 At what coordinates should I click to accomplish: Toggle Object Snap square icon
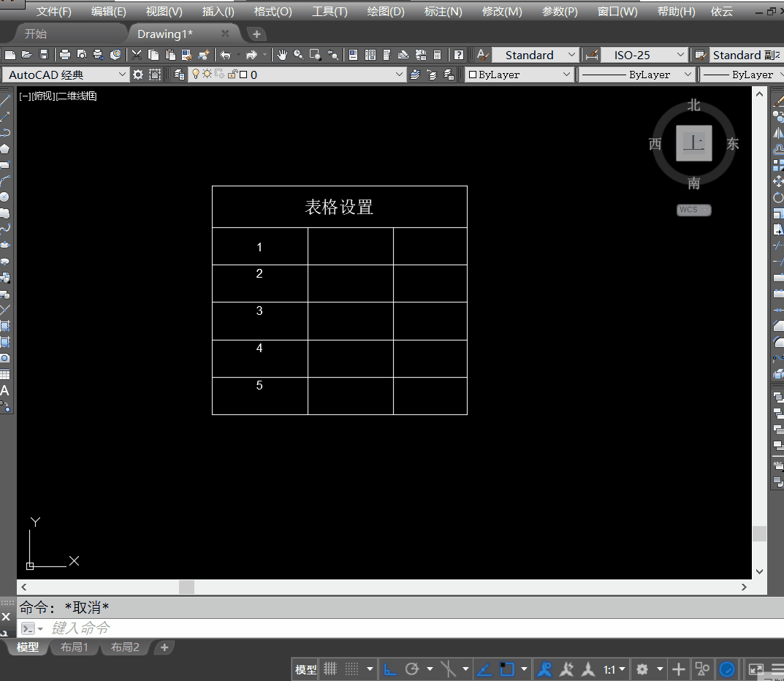tap(507, 669)
